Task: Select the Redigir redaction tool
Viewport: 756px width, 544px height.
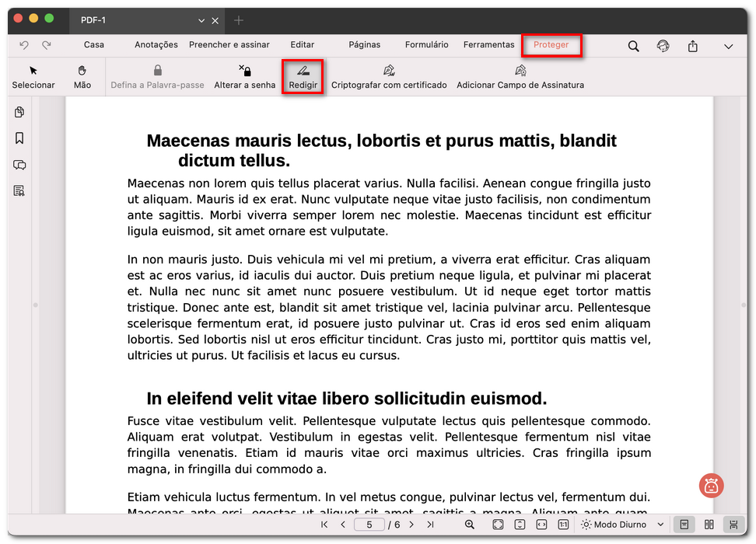Action: click(x=303, y=76)
